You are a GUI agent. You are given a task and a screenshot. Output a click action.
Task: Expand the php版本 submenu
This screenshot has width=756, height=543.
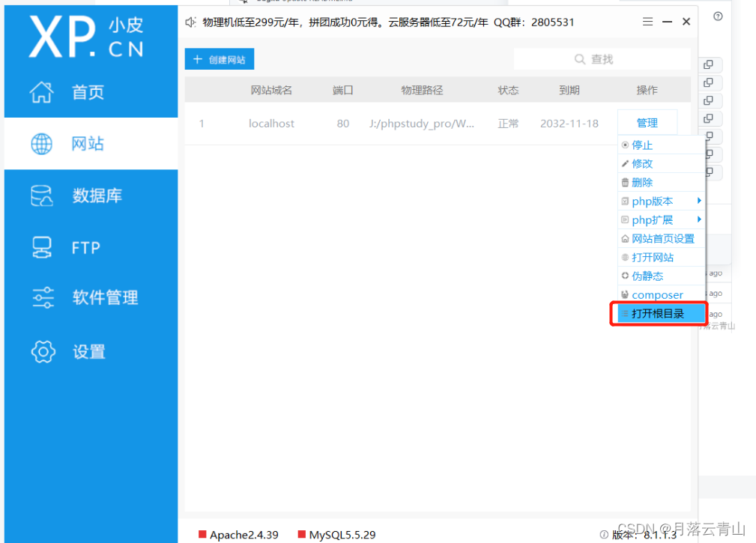pos(654,201)
